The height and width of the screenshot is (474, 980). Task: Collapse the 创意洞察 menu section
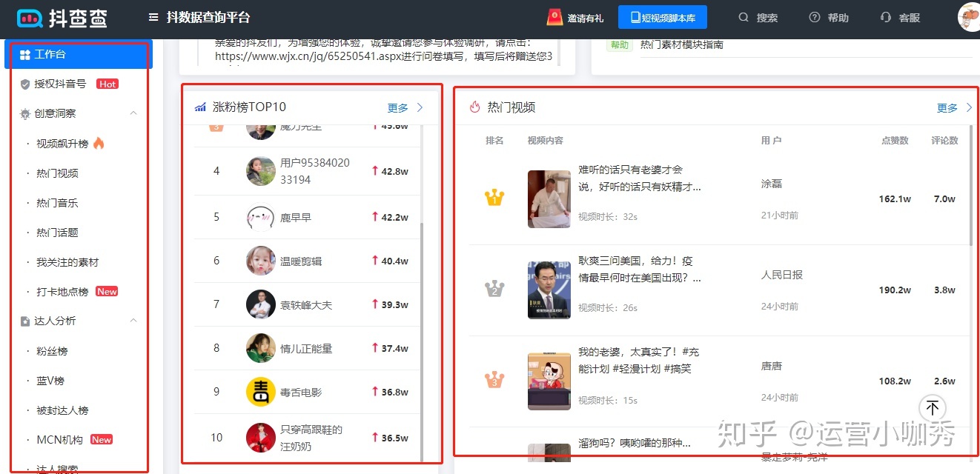(x=133, y=113)
